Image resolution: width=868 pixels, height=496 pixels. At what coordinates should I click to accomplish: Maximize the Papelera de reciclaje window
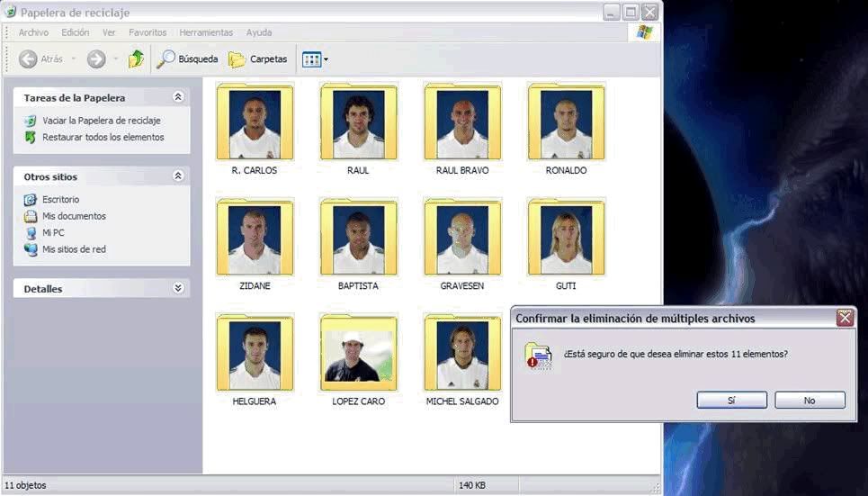[631, 12]
